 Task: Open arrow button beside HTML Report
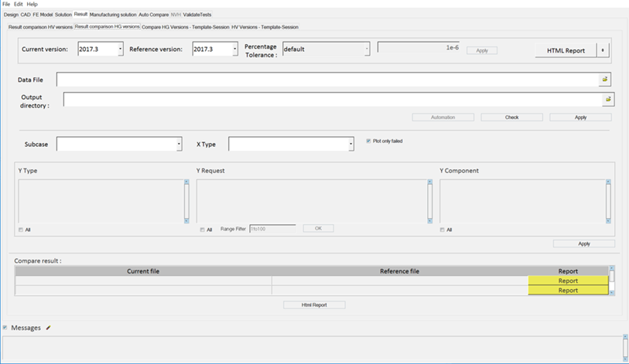click(x=603, y=50)
